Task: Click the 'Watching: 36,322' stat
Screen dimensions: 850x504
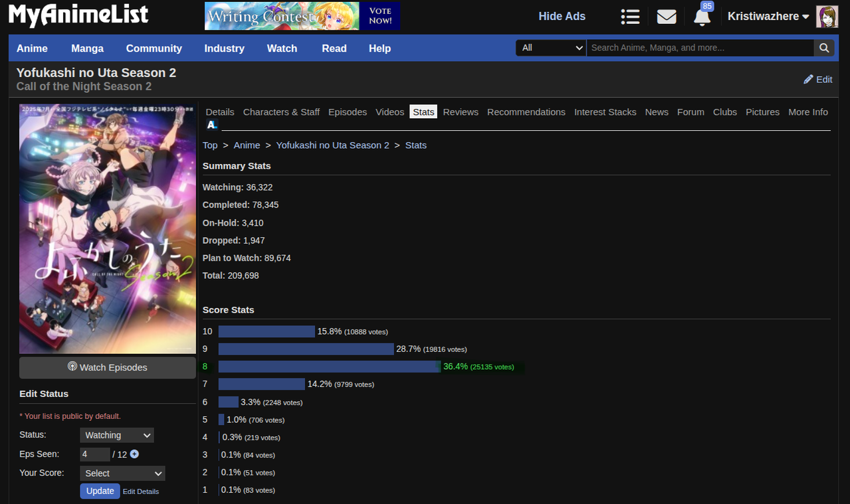Action: pyautogui.click(x=238, y=187)
